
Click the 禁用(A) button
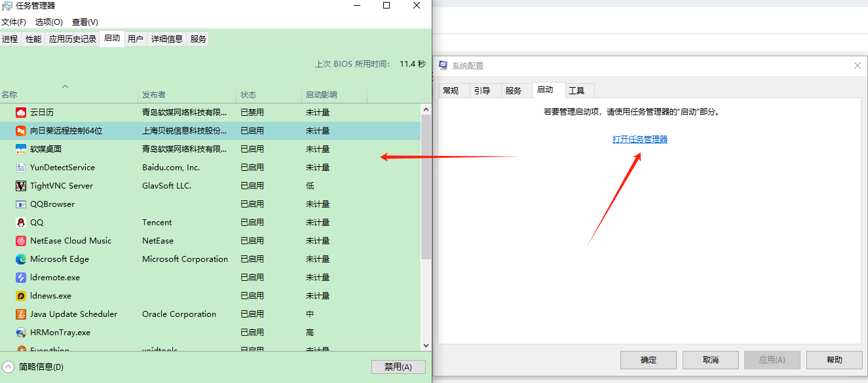pos(398,367)
